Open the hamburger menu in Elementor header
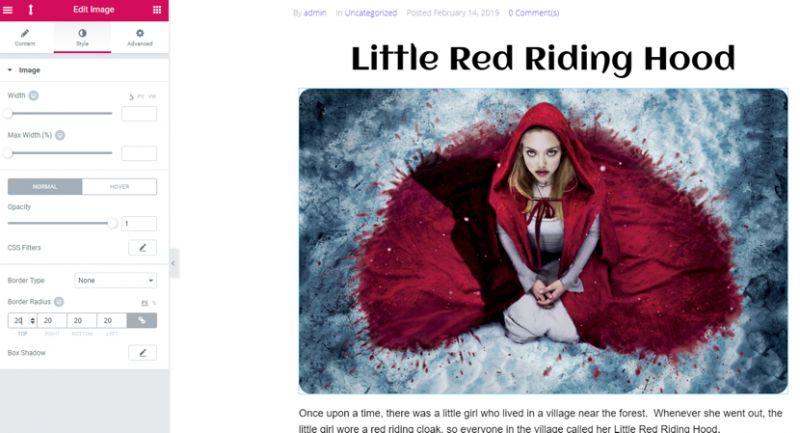This screenshot has width=800, height=433. point(8,10)
